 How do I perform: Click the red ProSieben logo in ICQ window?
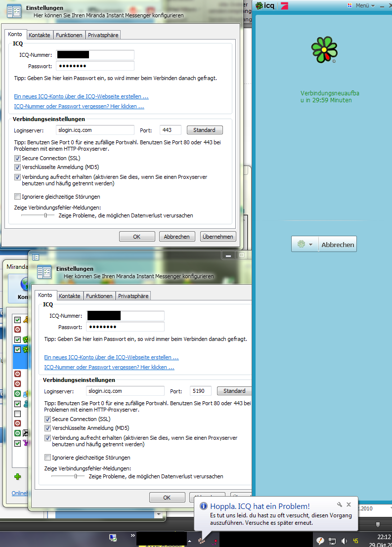(x=285, y=5)
